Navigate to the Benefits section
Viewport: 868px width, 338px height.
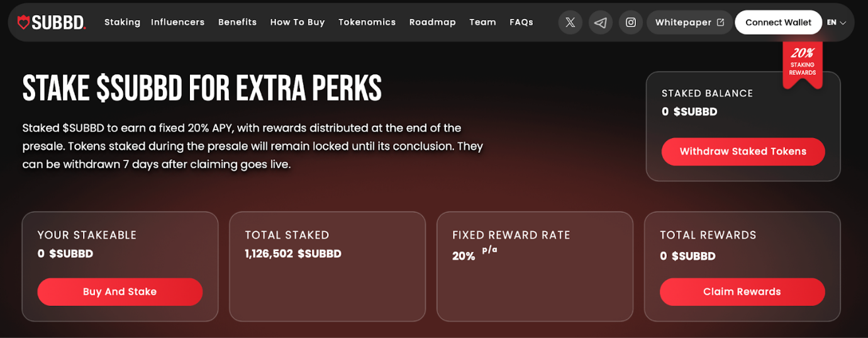click(237, 22)
